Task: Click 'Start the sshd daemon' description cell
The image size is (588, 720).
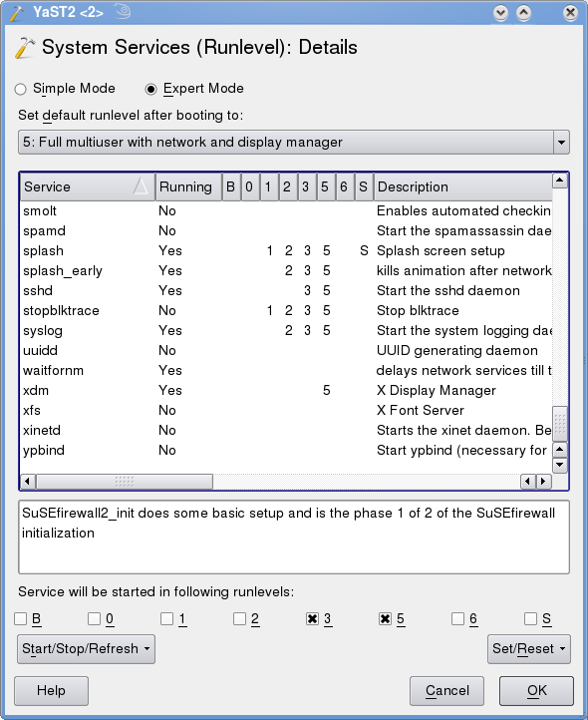Action: pyautogui.click(x=448, y=290)
